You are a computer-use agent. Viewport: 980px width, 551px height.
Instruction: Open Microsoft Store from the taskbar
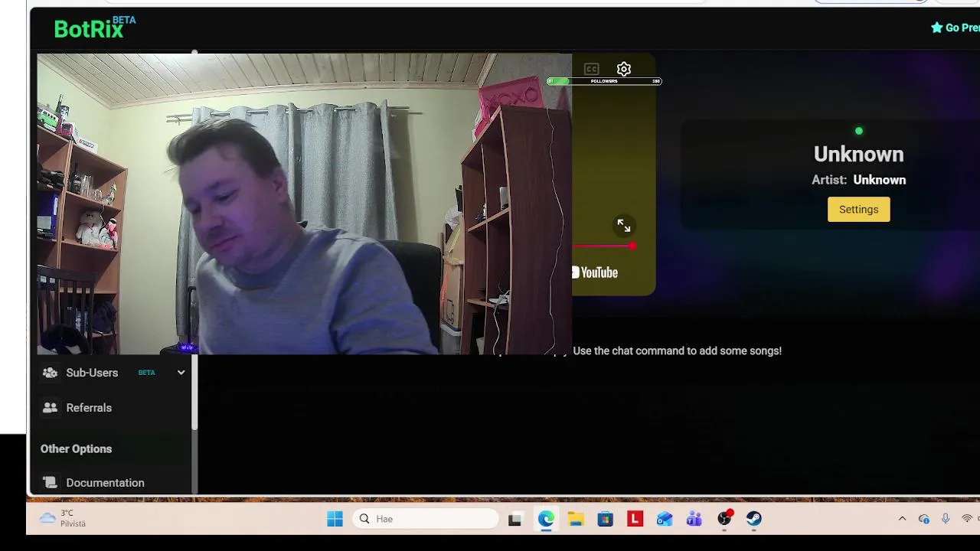tap(606, 519)
